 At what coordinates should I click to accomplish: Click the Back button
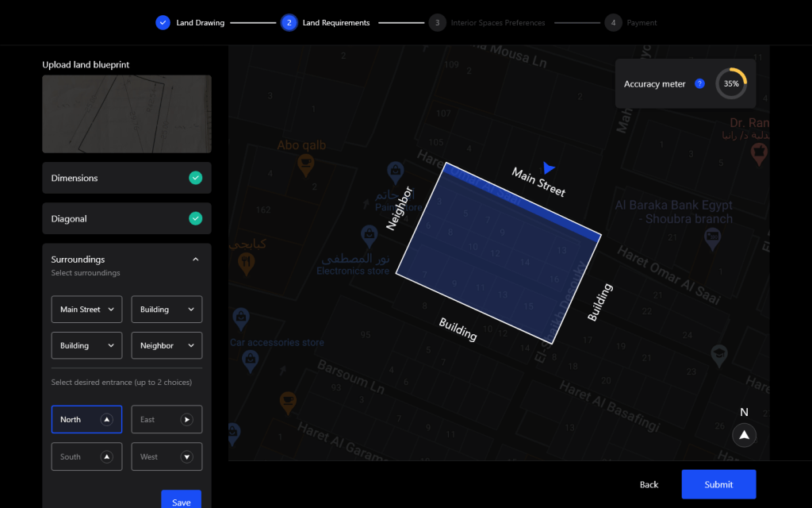649,484
